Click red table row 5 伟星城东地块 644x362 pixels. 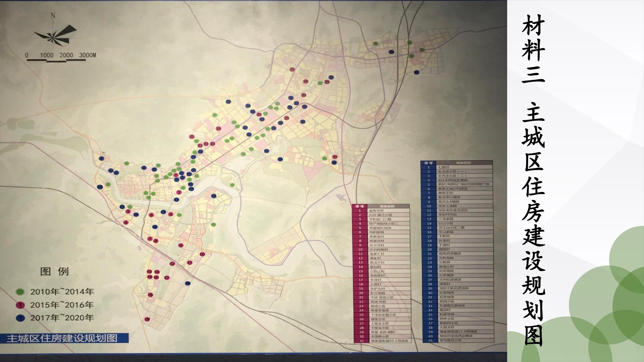(381, 228)
